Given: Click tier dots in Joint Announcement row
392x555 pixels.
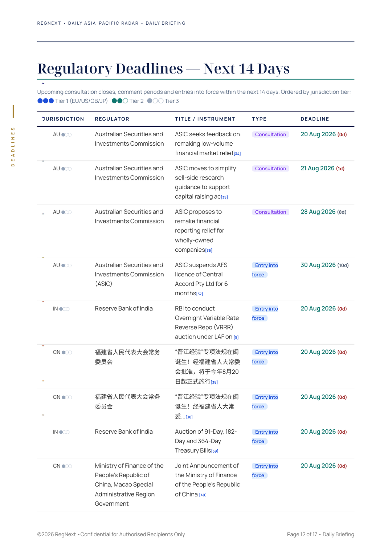Looking at the screenshot, I should pos(67,466).
